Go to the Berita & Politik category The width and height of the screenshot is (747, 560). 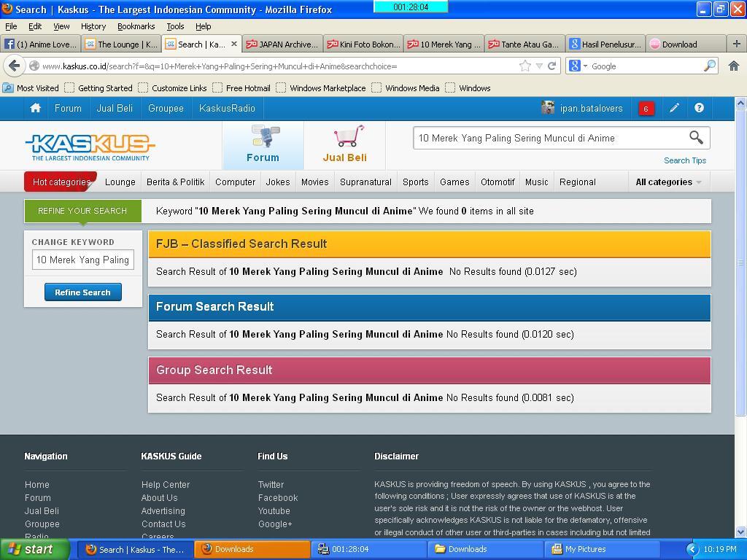pyautogui.click(x=175, y=182)
